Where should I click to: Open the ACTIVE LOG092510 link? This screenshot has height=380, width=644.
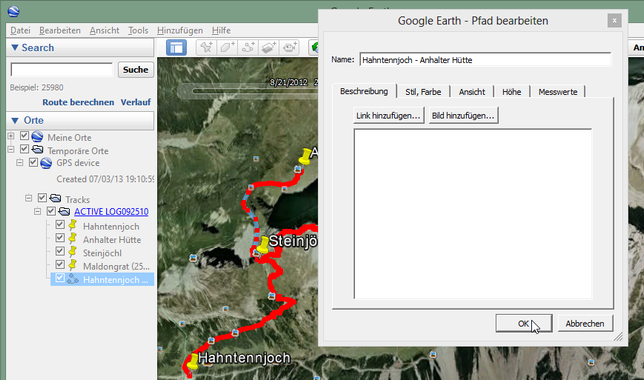click(x=111, y=212)
